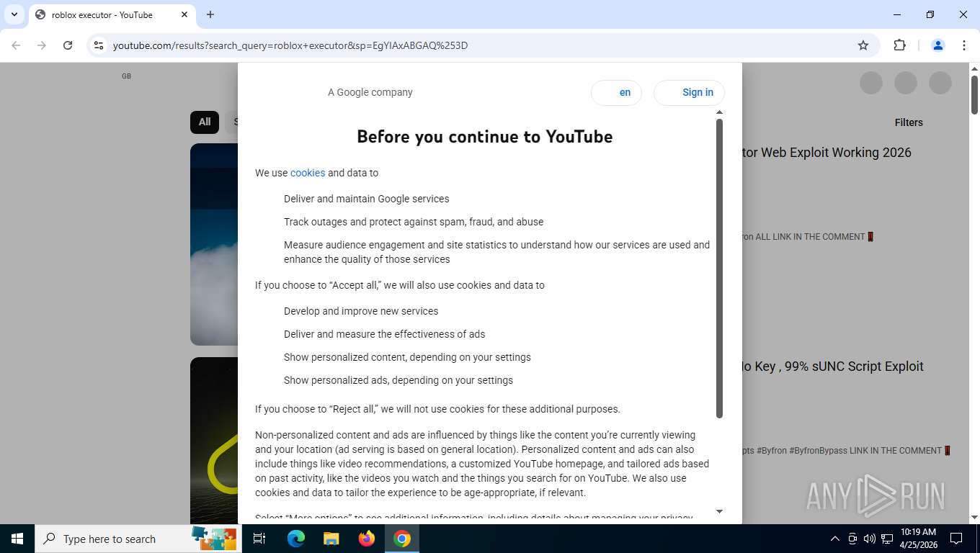Open a new tab with plus button

click(210, 14)
